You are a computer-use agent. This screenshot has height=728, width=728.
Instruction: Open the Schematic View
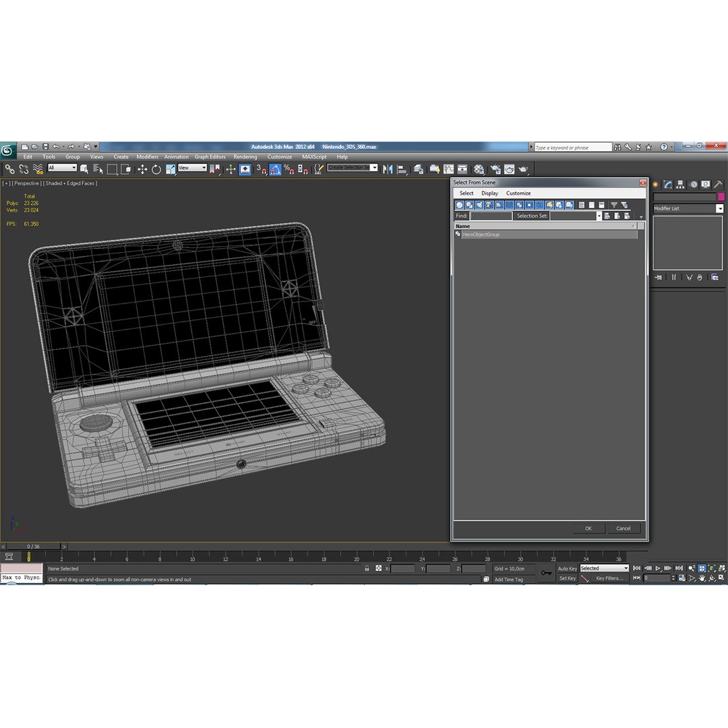pyautogui.click(x=462, y=169)
